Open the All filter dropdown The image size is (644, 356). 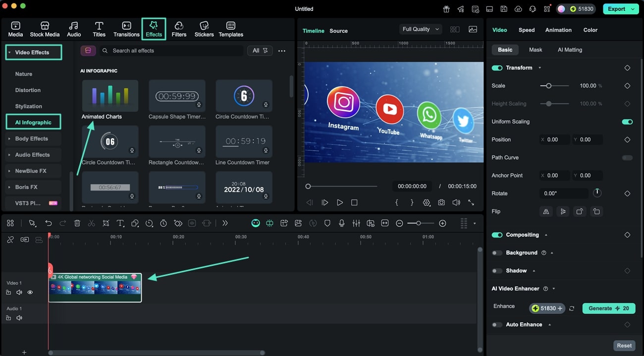click(x=260, y=51)
